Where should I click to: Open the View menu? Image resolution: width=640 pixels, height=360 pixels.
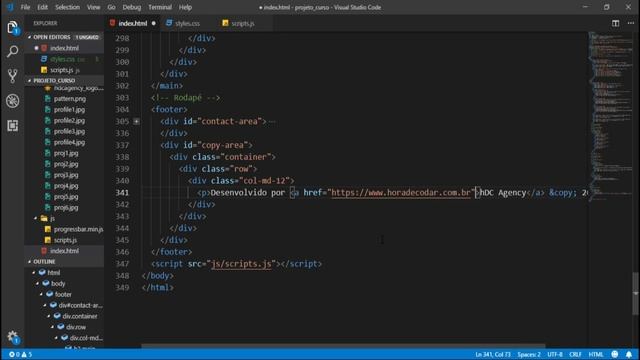click(93, 7)
